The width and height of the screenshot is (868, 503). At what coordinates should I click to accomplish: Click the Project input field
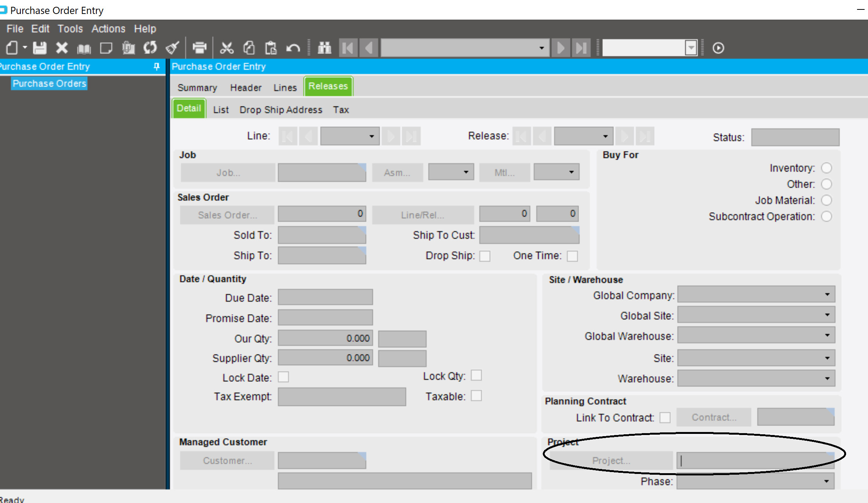[x=755, y=461]
